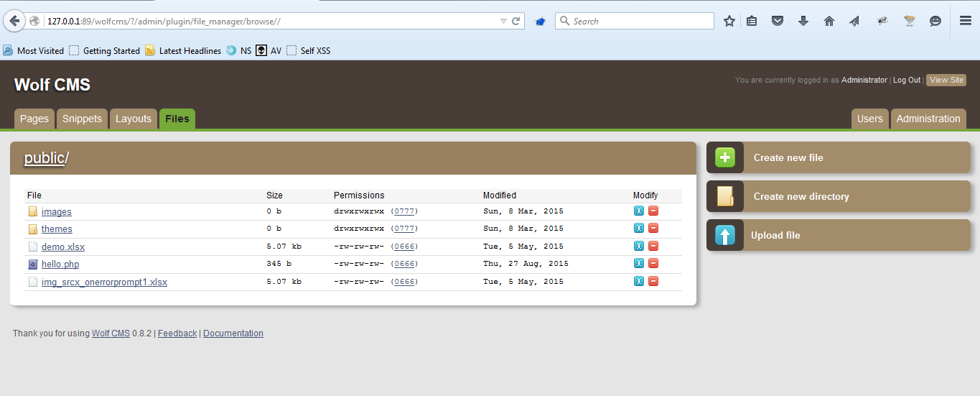Switch to the Pages tab
Screen dimensions: 980x396
(x=34, y=119)
